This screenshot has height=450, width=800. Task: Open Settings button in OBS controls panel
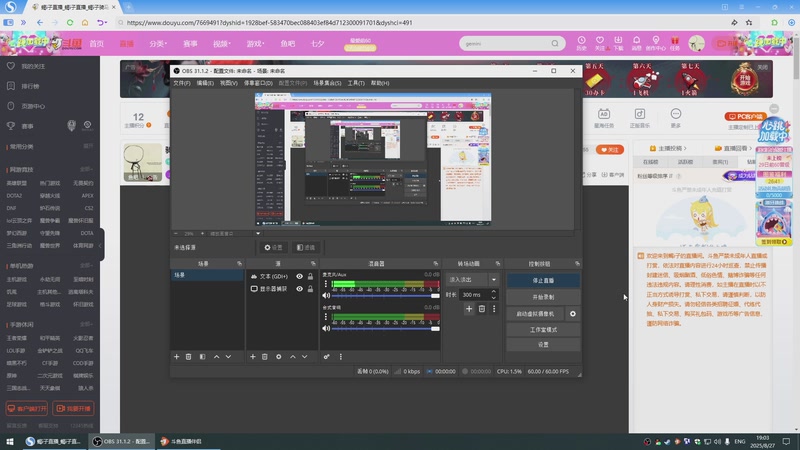[x=543, y=345]
